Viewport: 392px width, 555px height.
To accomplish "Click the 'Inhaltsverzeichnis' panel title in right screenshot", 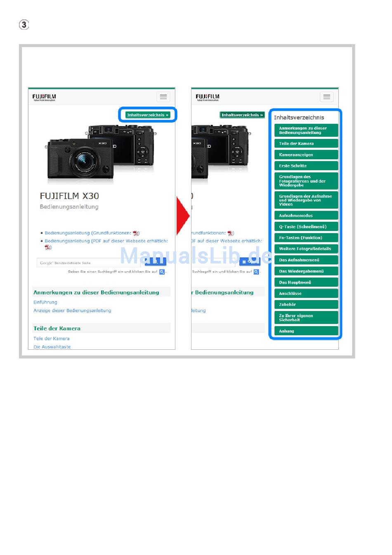I will [x=299, y=117].
